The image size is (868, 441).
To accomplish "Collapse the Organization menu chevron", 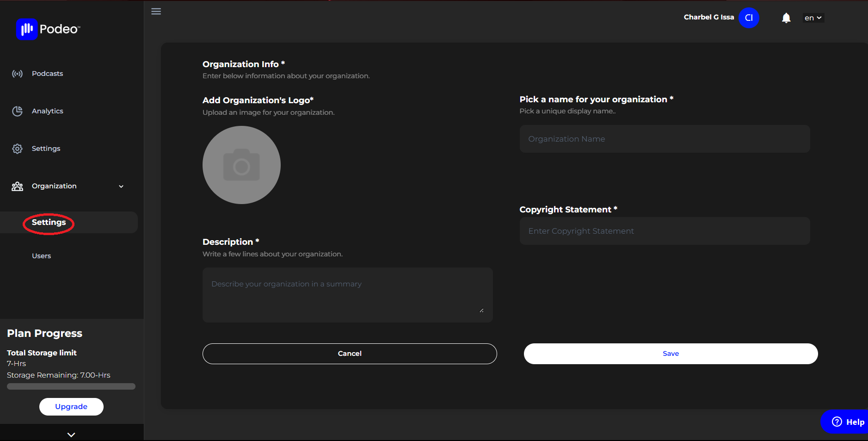I will [121, 186].
